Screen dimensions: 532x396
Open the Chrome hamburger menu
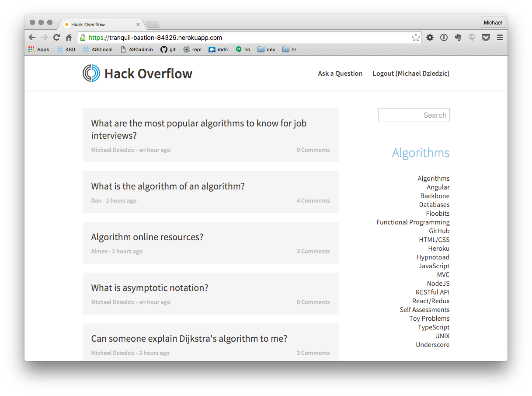click(500, 38)
